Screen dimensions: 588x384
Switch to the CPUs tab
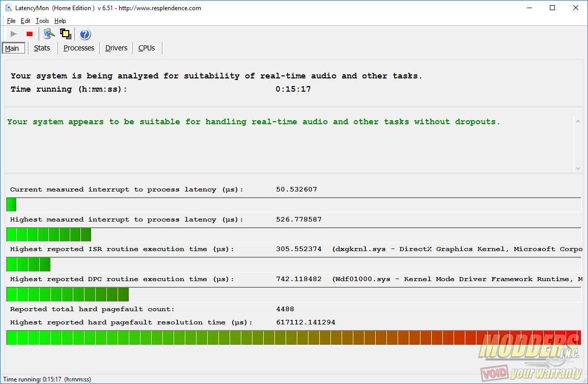coord(147,48)
